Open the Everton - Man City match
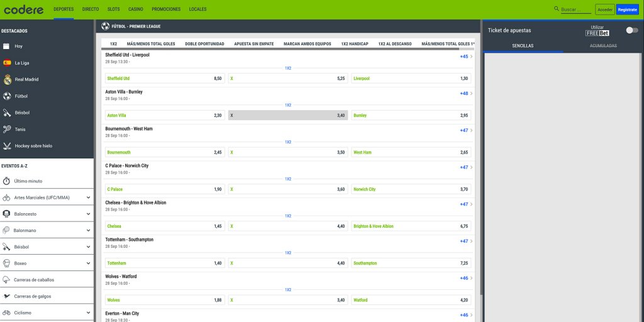The image size is (644, 322). tap(122, 313)
